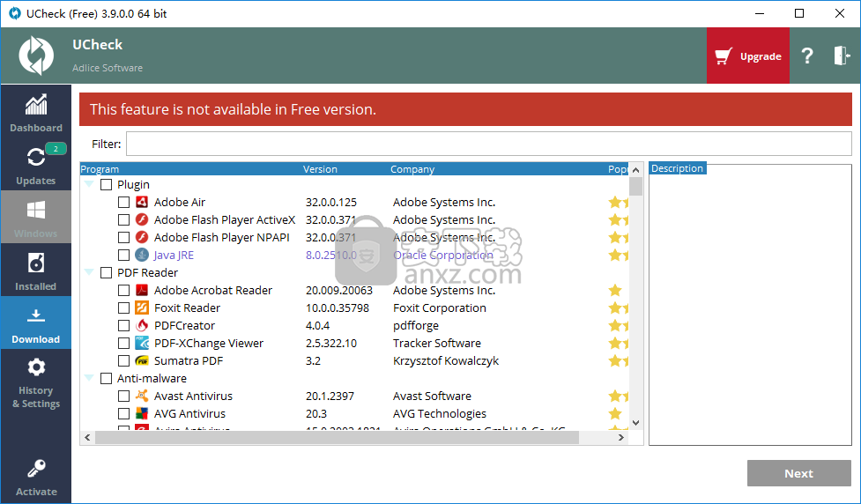Image resolution: width=861 pixels, height=504 pixels.
Task: Click the Avast Antivirus icon
Action: pos(142,396)
